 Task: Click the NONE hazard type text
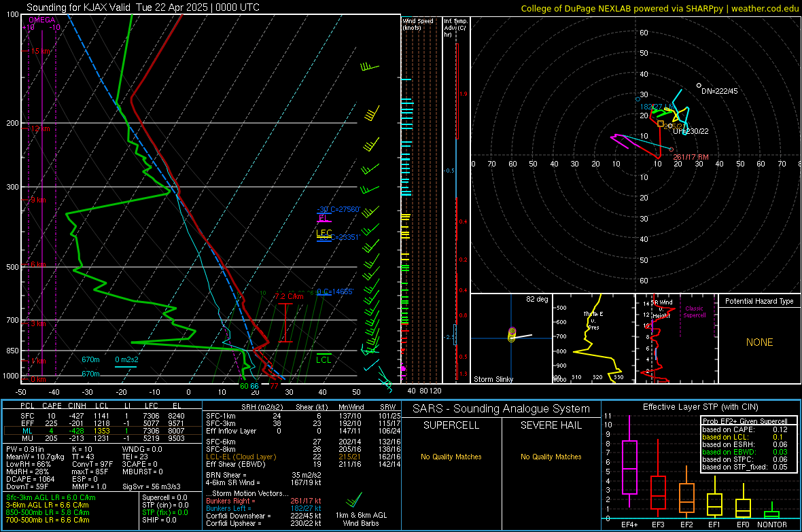pyautogui.click(x=759, y=342)
